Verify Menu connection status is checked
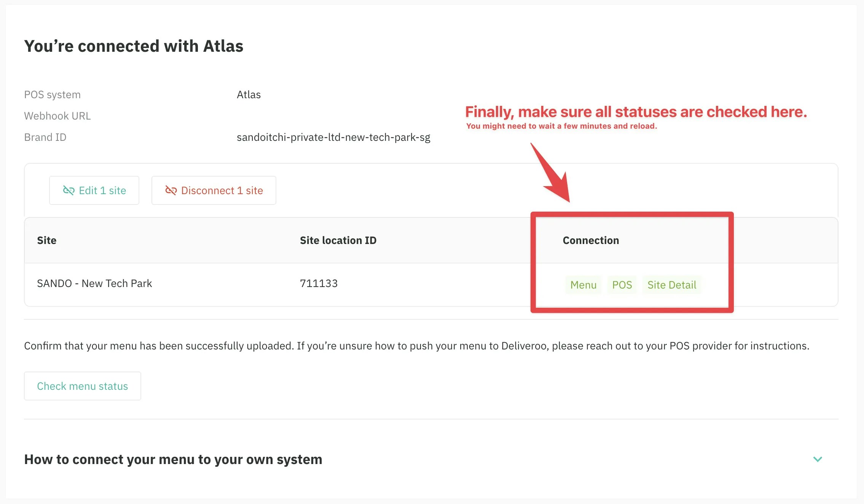The height and width of the screenshot is (504, 864). (583, 284)
